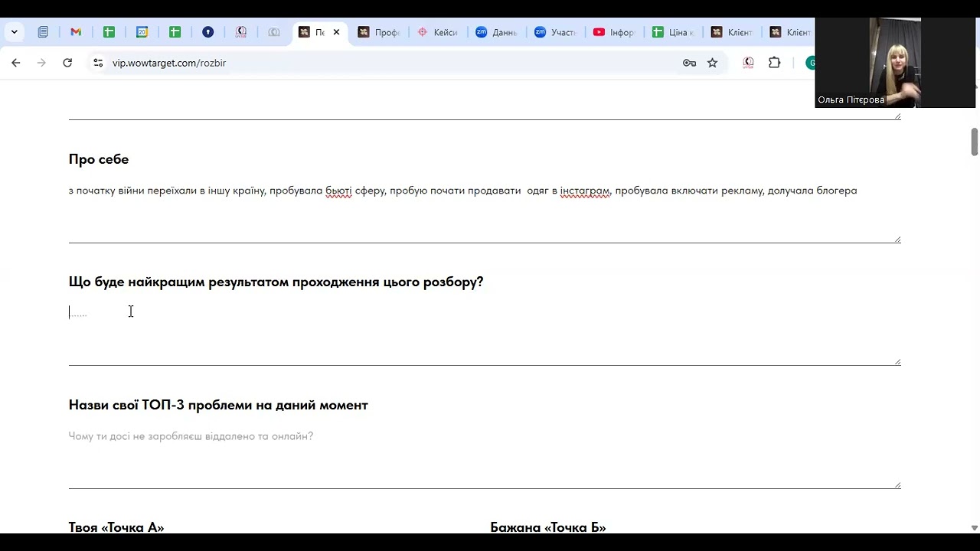Click the heading "Про себе"
Viewport: 980px width, 551px height.
99,159
